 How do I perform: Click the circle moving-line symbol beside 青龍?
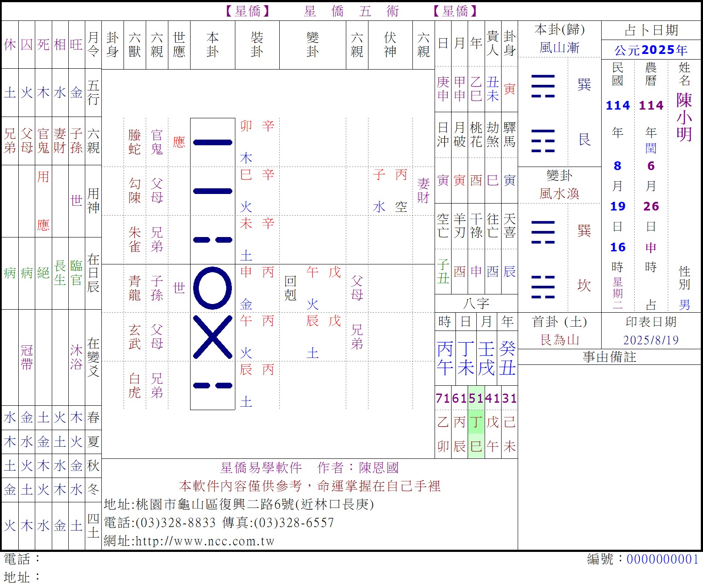tap(212, 288)
